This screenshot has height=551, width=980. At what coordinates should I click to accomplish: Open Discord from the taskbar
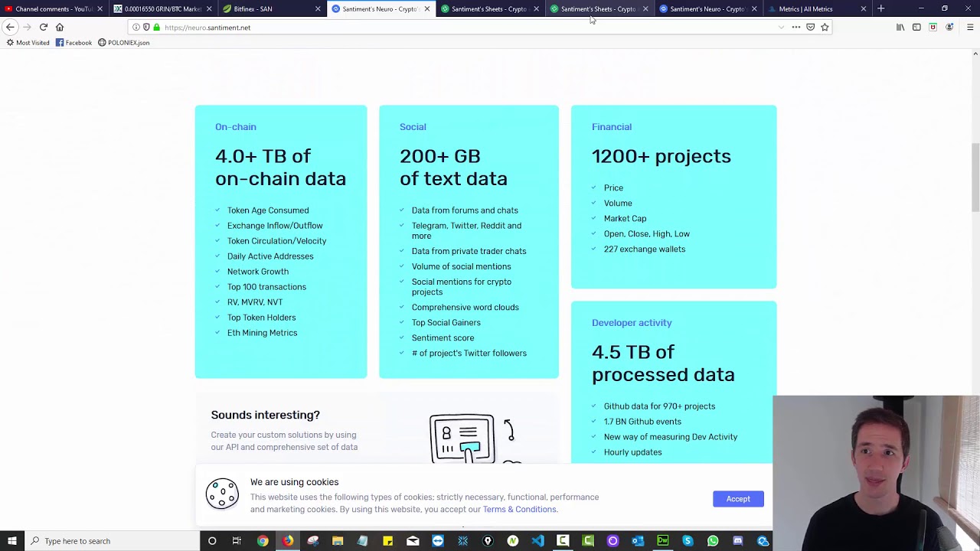click(x=738, y=541)
